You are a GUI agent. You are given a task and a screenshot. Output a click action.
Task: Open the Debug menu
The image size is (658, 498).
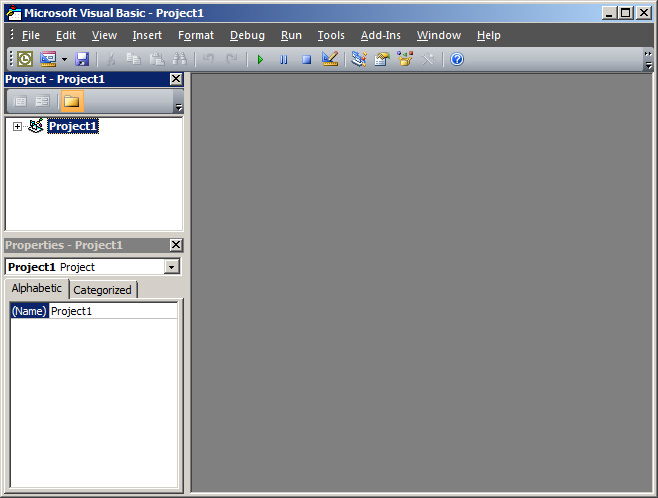click(x=247, y=35)
